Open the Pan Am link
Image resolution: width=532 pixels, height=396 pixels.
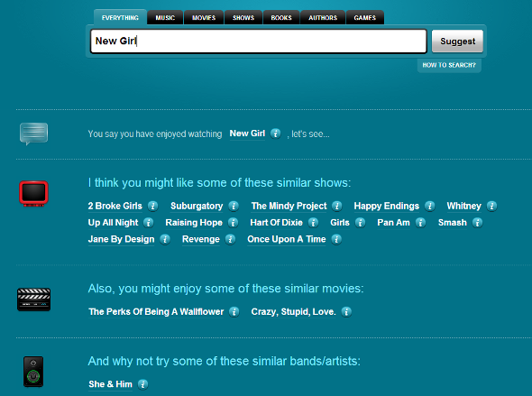point(393,223)
